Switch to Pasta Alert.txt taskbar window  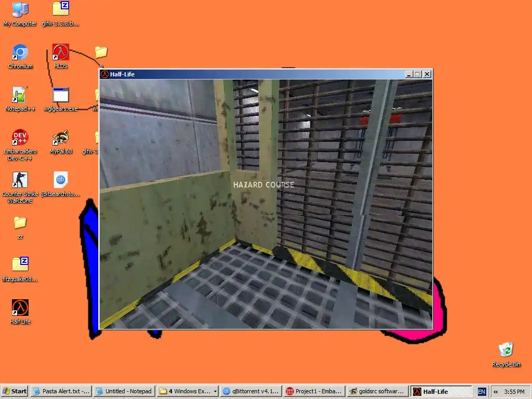[61, 391]
